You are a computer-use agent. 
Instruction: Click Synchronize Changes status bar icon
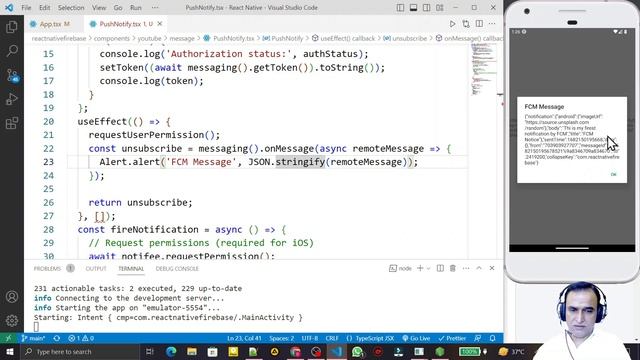click(x=57, y=338)
